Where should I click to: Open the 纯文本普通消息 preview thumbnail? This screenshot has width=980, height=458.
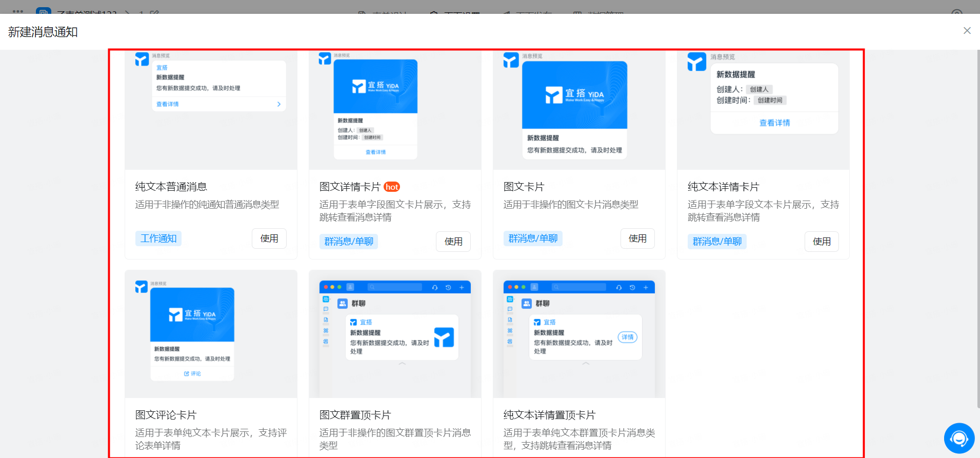(211, 110)
